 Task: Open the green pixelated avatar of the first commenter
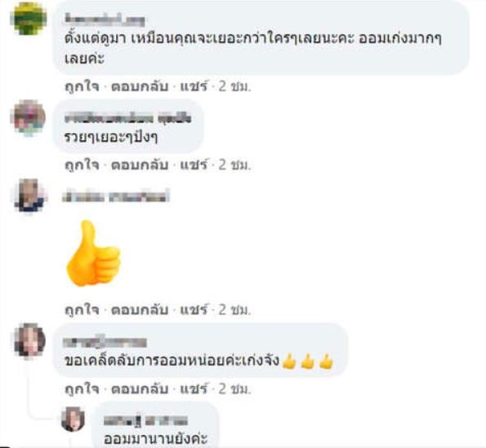point(29,19)
